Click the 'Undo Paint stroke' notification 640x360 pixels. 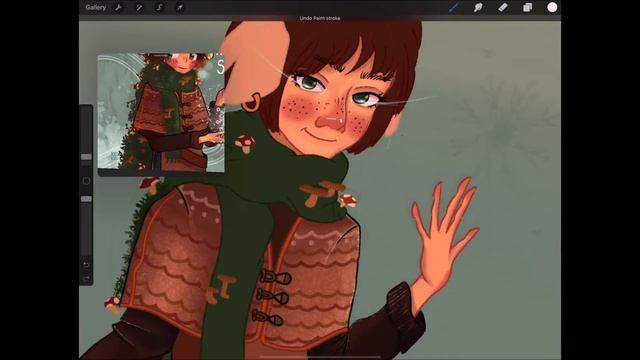(320, 18)
